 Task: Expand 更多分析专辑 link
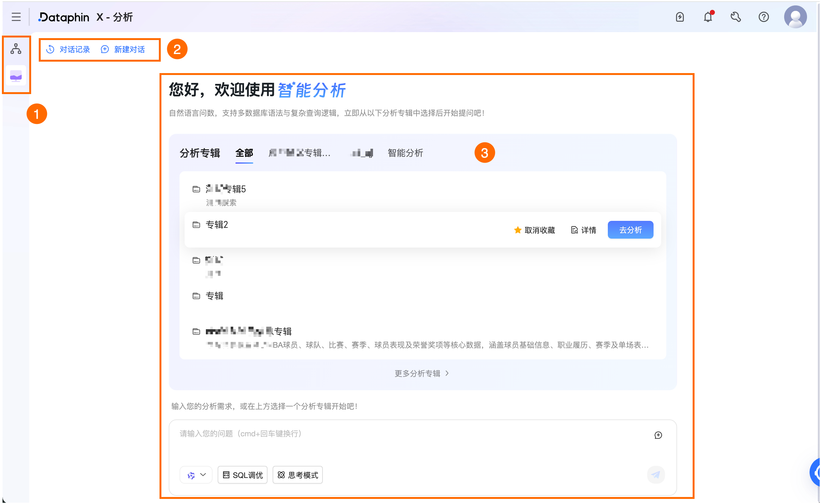coord(422,373)
